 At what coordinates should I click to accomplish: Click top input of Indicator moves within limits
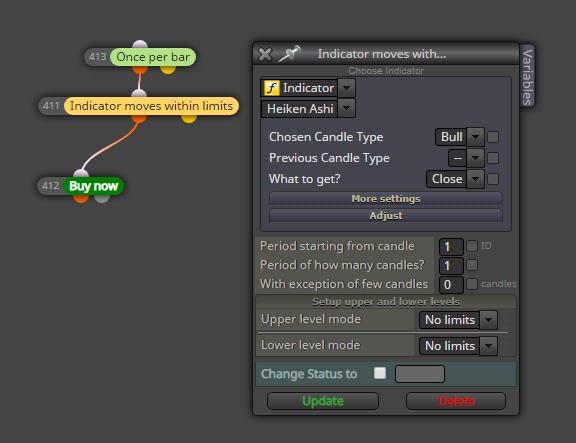[139, 93]
